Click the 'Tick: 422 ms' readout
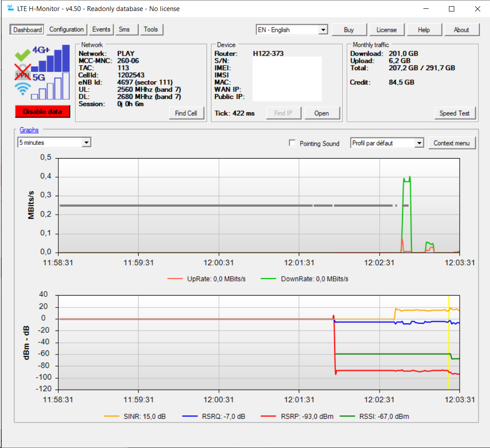Viewport: 490px width, 448px height. pyautogui.click(x=235, y=113)
